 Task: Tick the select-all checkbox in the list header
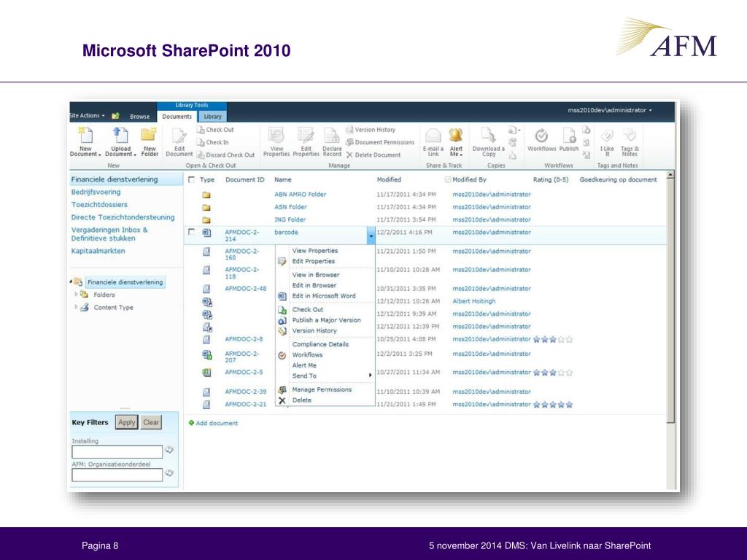click(x=192, y=179)
